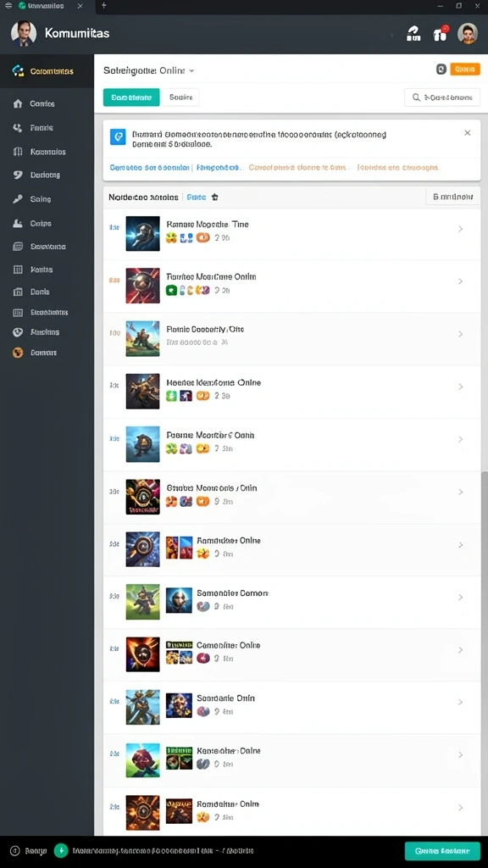
Task: Expand the Solreigotte Online dropdown caret
Action: (191, 71)
